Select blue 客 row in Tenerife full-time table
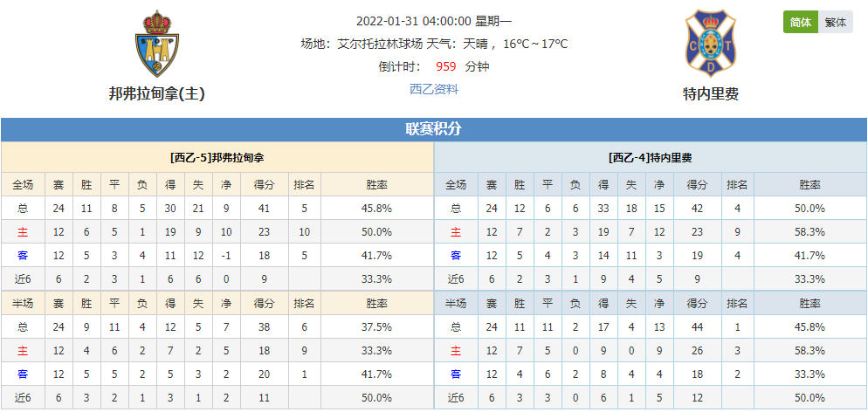This screenshot has width=868, height=412. [x=651, y=256]
